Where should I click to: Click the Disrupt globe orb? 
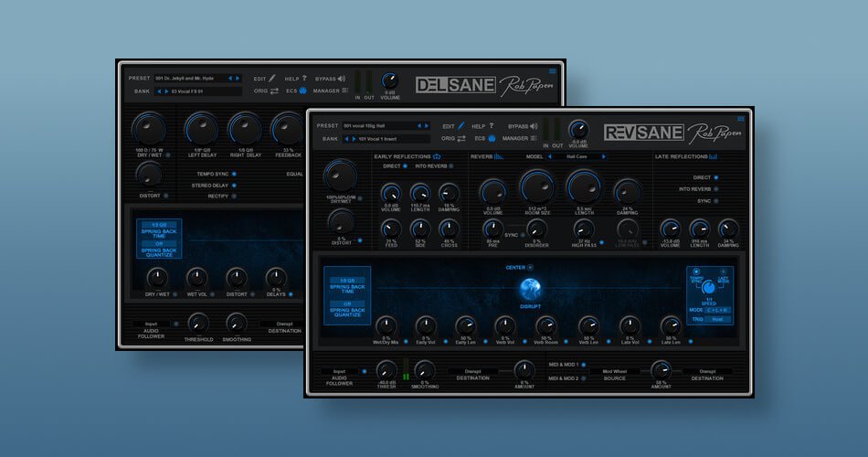[x=531, y=289]
